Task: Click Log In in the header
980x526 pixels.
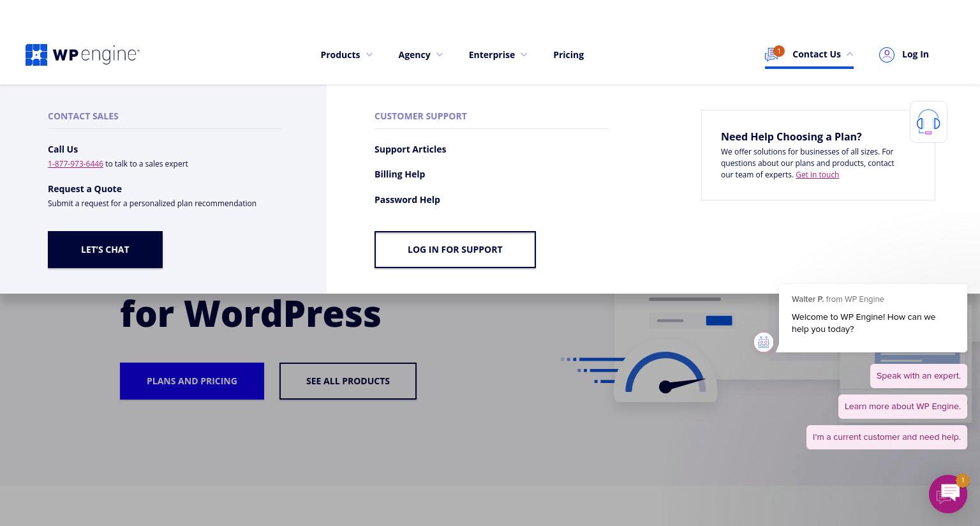Action: 915,54
